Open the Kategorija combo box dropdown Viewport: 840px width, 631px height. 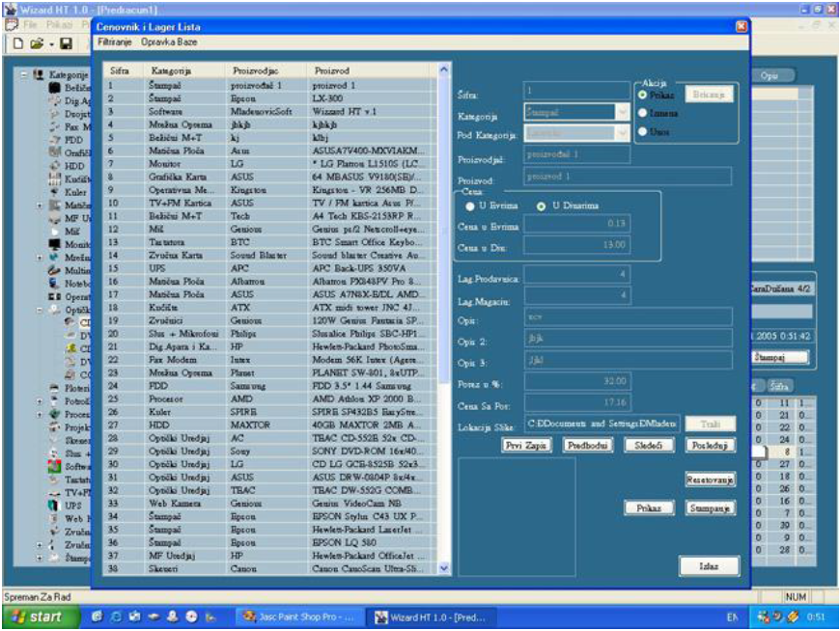tap(622, 112)
